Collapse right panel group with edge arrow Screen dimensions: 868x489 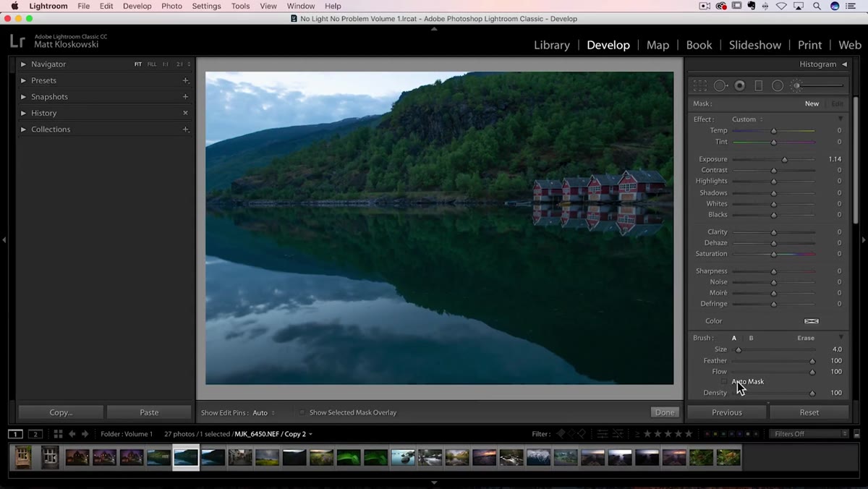click(x=864, y=240)
